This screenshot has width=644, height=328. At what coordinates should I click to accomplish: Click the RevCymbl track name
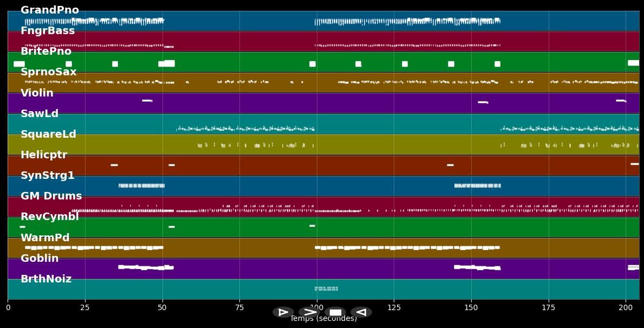[x=50, y=217]
